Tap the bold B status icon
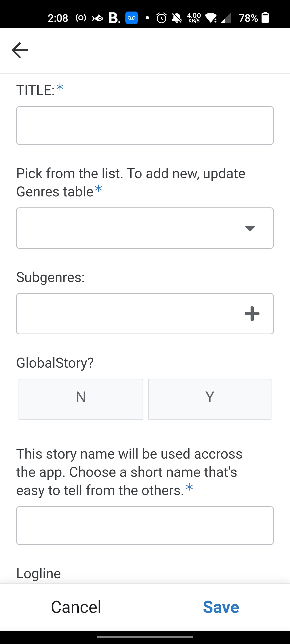This screenshot has height=644, width=290. point(114,18)
